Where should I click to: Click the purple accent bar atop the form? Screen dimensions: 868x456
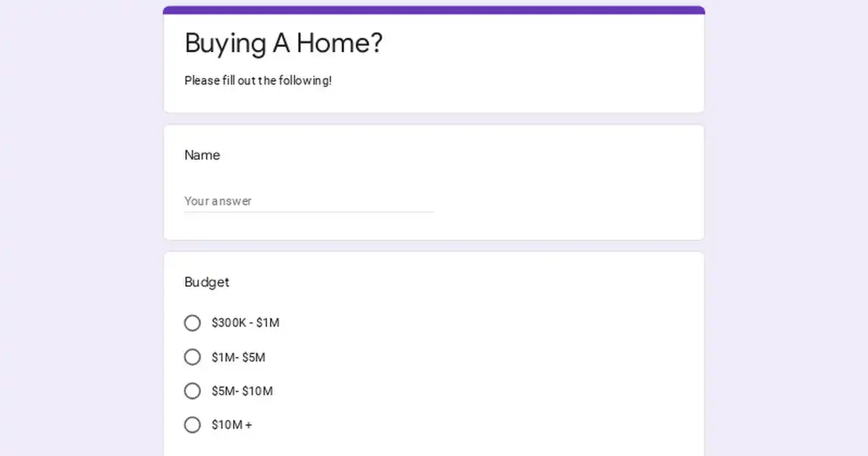point(434,10)
